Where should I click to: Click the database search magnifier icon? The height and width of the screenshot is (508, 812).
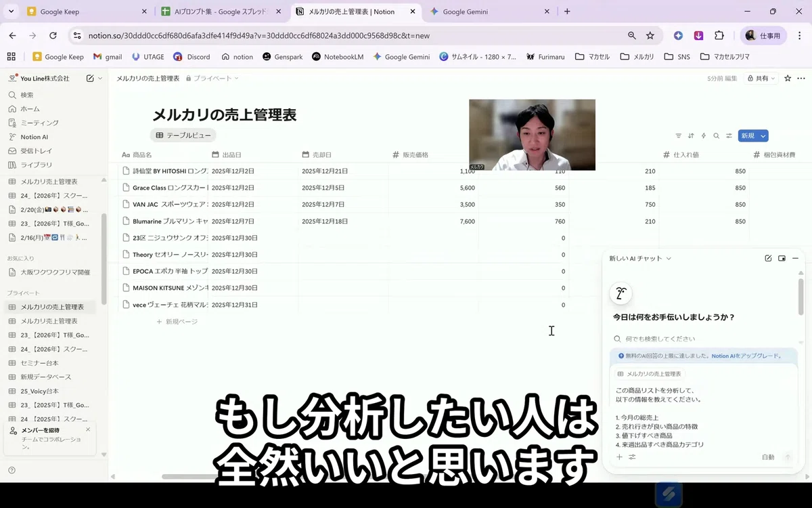pos(717,135)
